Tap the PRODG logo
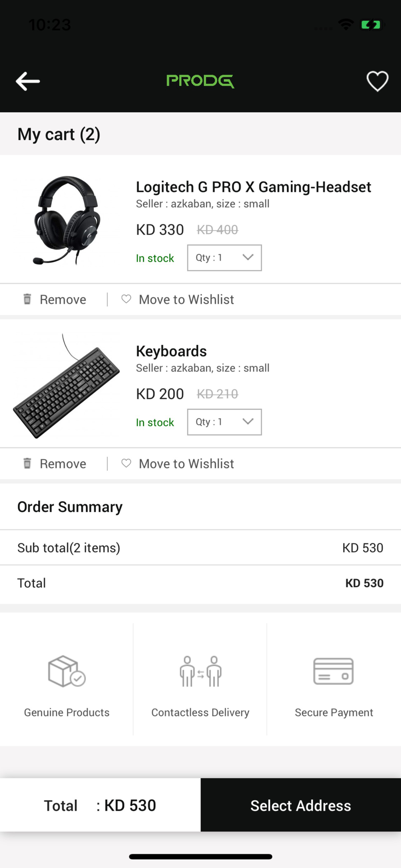This screenshot has width=401, height=868. [200, 81]
